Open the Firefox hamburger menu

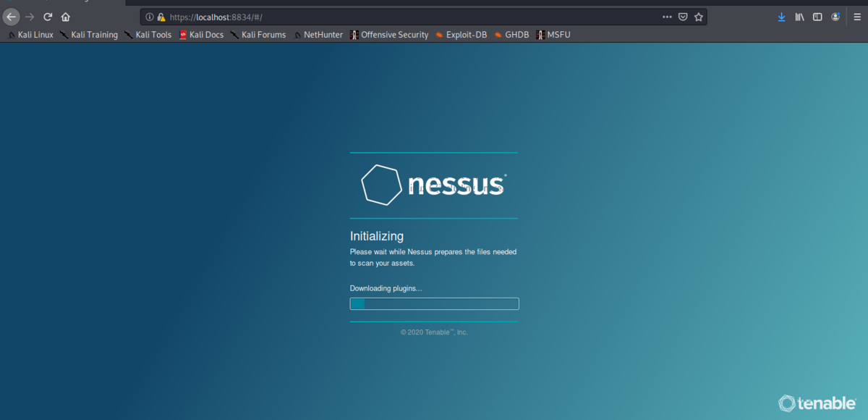point(857,17)
